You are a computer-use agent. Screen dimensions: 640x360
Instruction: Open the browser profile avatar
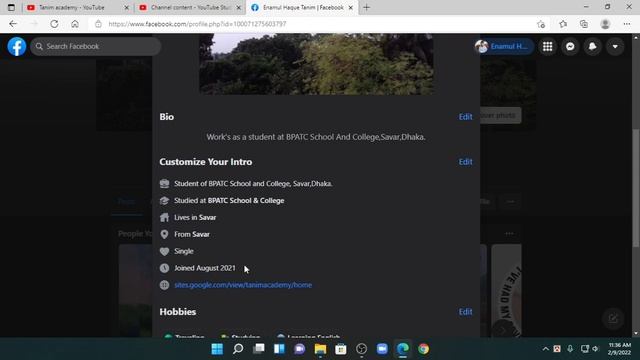coord(605,24)
